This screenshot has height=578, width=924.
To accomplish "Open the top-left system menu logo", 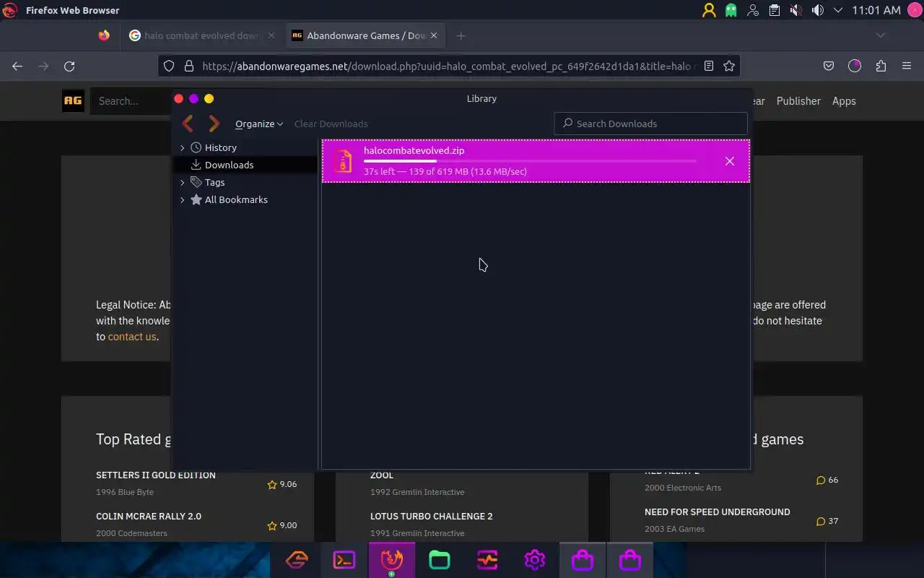I will (9, 10).
